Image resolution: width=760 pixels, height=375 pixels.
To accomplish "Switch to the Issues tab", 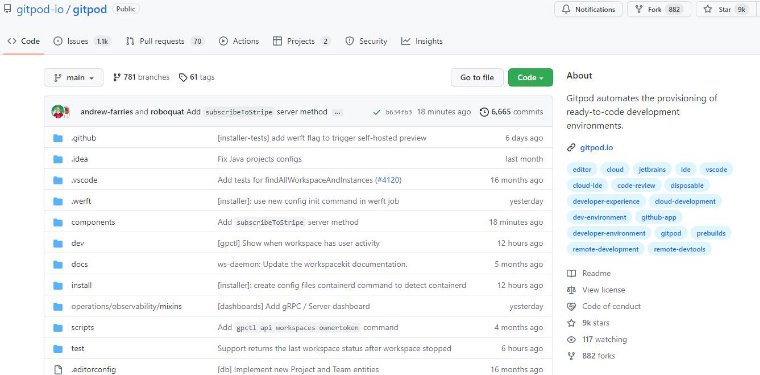I will [82, 41].
